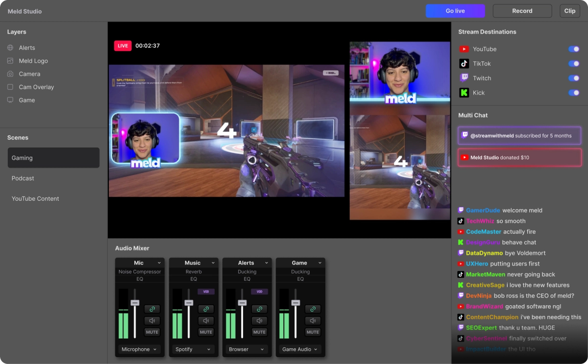
Task: Click the Meld Studio donated $10 card
Action: pos(520,157)
